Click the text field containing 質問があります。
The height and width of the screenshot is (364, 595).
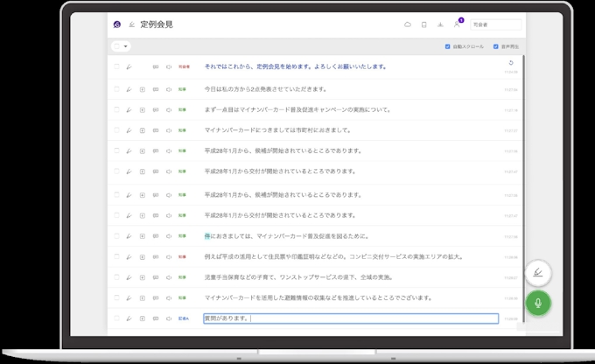350,319
